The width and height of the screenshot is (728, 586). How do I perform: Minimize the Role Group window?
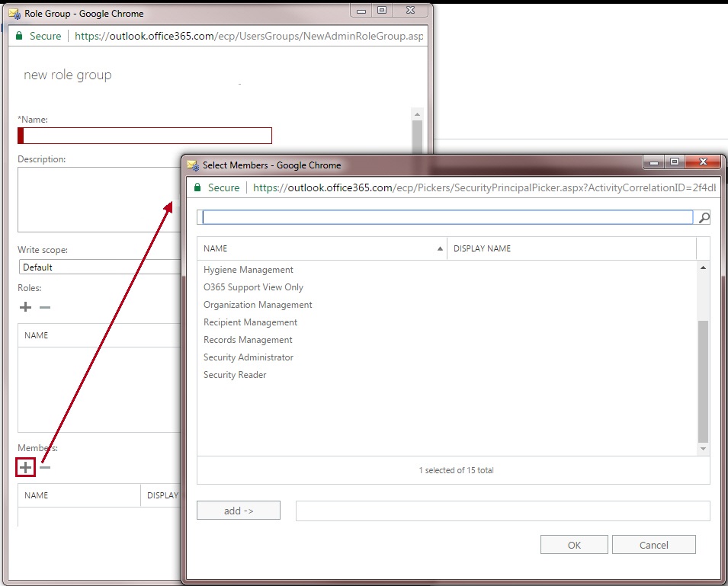(361, 10)
